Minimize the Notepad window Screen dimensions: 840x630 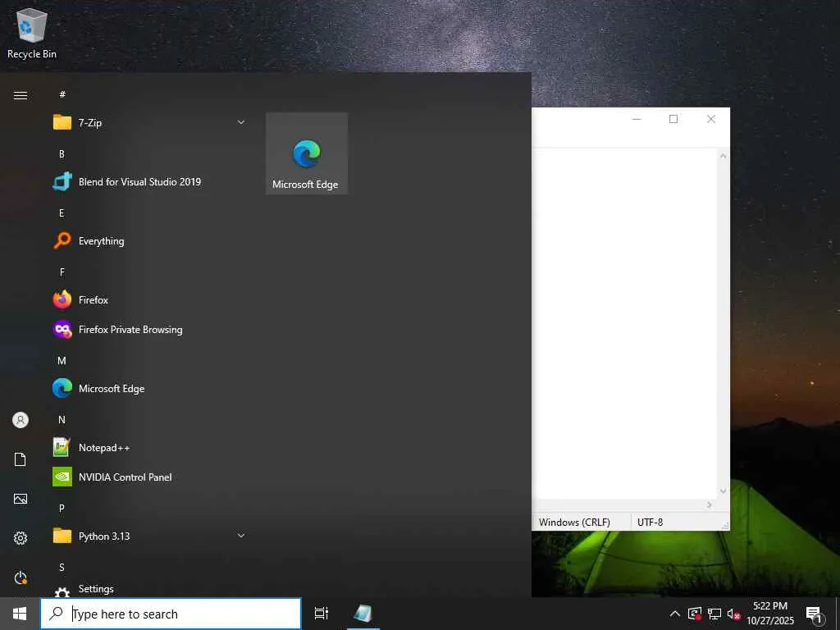[x=637, y=119]
